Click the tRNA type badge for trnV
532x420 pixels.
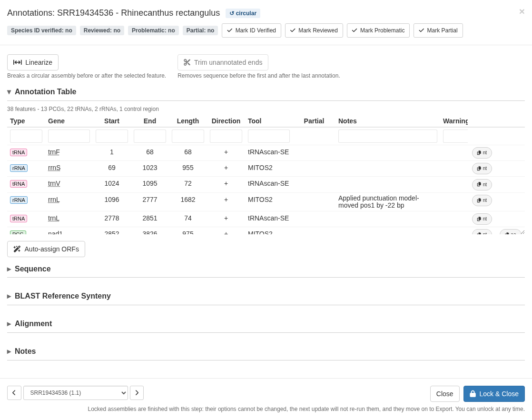(x=19, y=184)
